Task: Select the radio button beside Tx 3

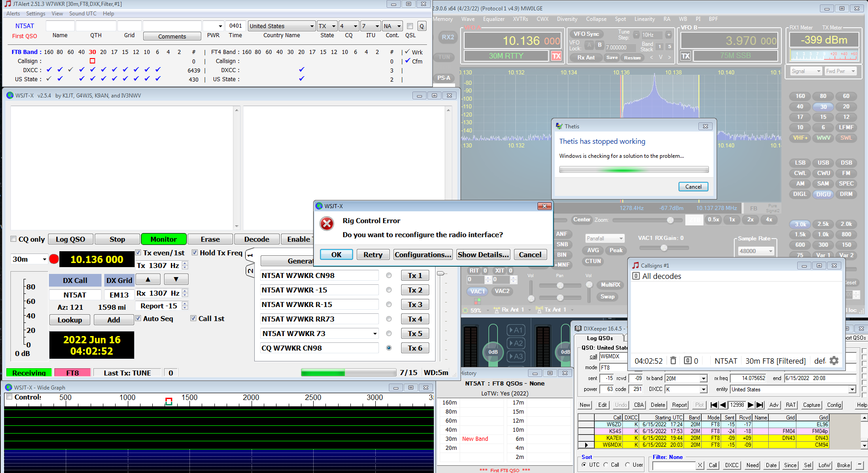Action: pos(389,304)
